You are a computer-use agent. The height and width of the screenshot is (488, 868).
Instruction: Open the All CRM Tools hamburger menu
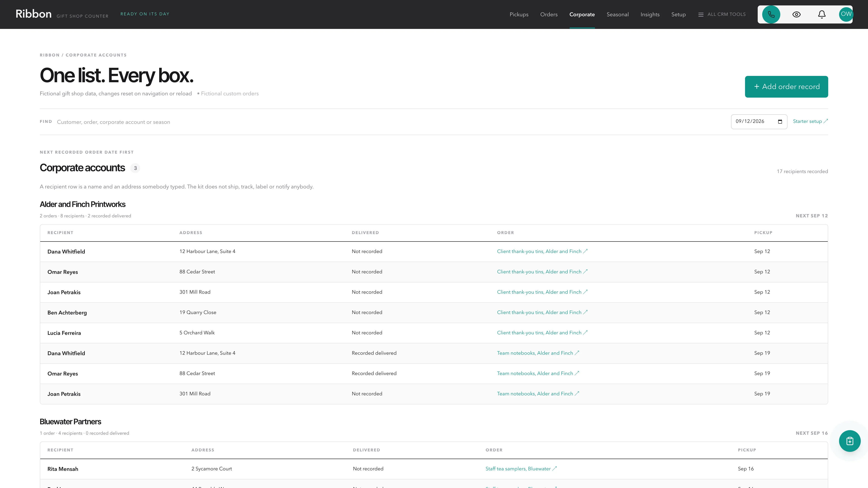pyautogui.click(x=722, y=14)
